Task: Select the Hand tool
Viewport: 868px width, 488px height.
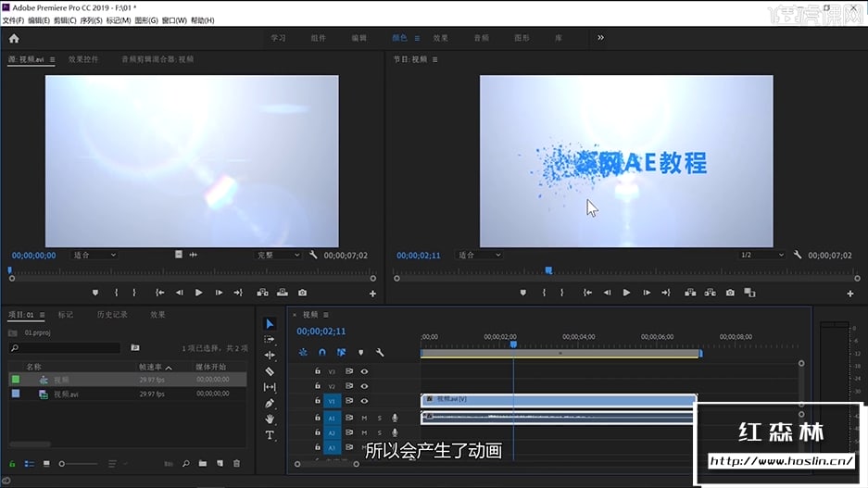Action: click(270, 419)
